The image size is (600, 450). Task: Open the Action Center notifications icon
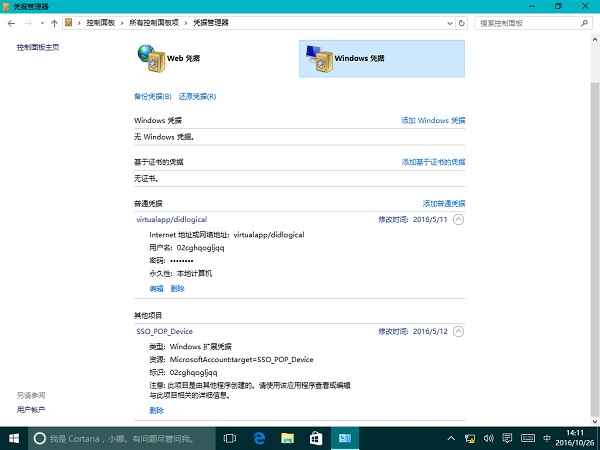tap(507, 439)
